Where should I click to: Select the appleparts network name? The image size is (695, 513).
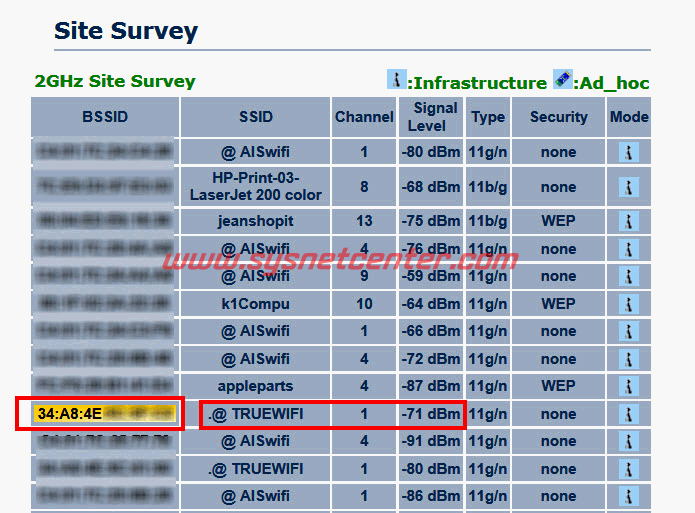pyautogui.click(x=256, y=386)
